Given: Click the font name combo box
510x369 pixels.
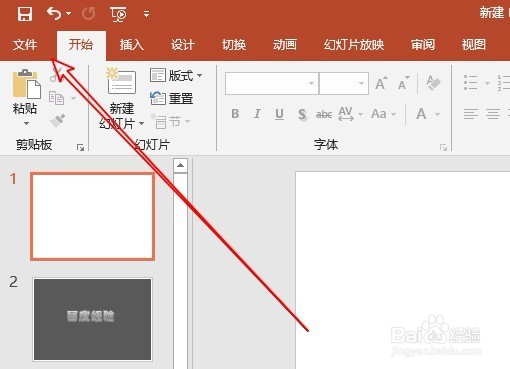Looking at the screenshot, I should click(x=272, y=83).
